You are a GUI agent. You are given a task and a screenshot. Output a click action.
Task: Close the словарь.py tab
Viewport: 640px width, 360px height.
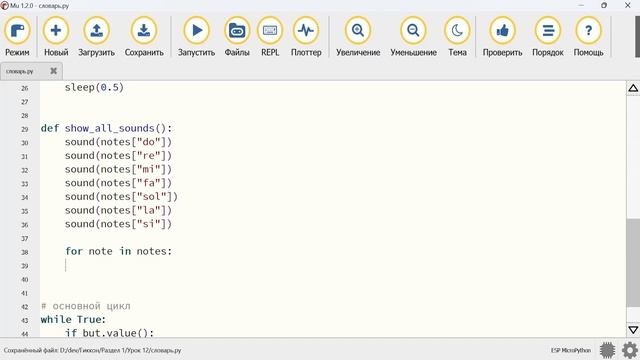pos(53,71)
